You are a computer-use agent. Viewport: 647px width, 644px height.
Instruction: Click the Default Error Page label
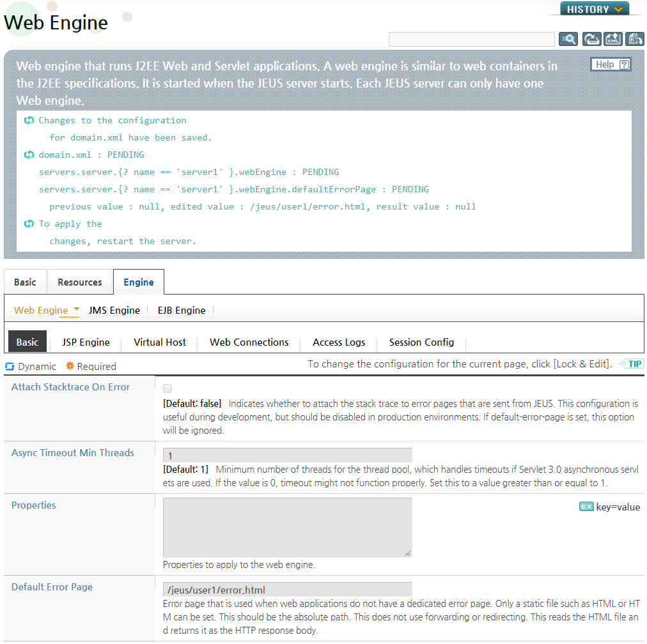click(x=52, y=586)
